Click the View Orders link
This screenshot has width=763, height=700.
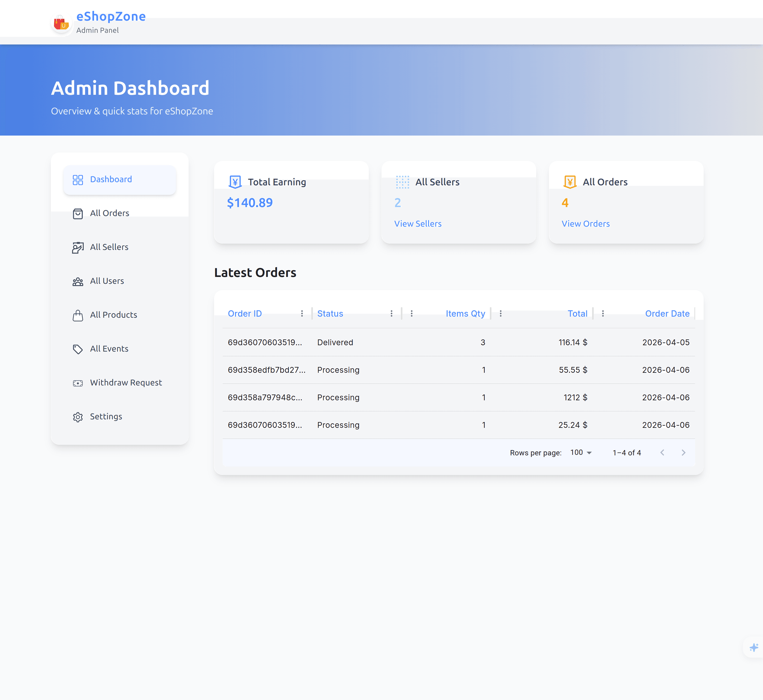coord(585,224)
